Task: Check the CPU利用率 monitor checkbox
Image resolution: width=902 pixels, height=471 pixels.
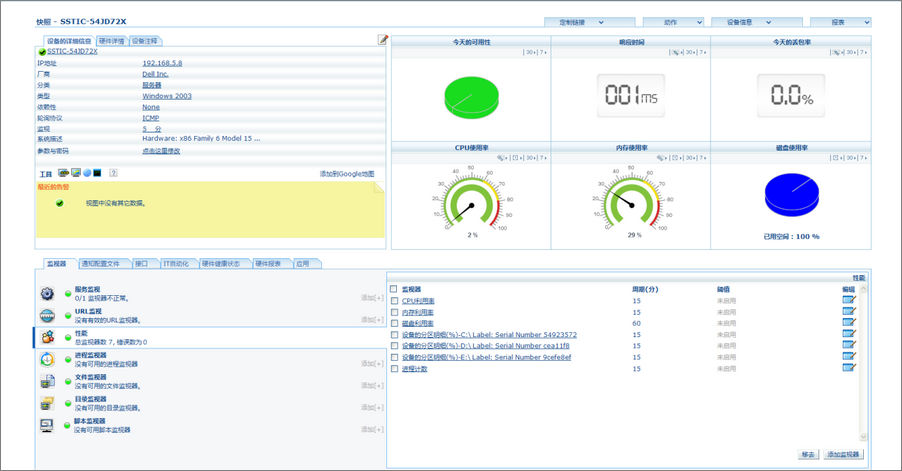Action: (394, 300)
